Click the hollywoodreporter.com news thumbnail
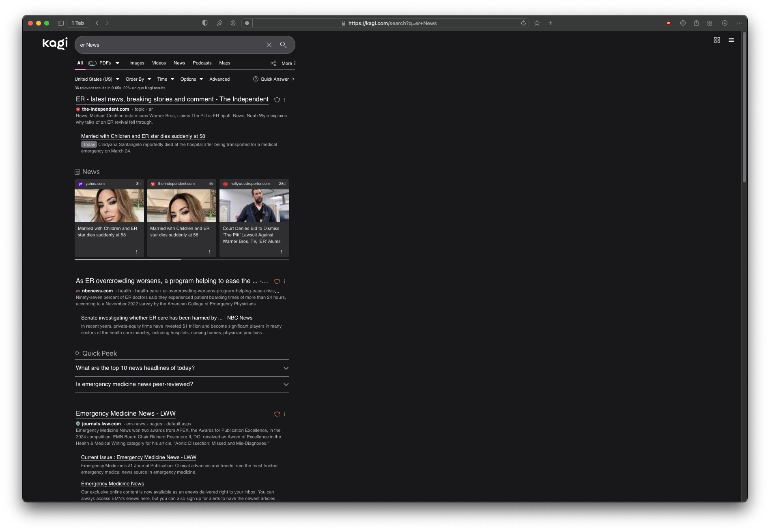The height and width of the screenshot is (532, 770). (254, 206)
